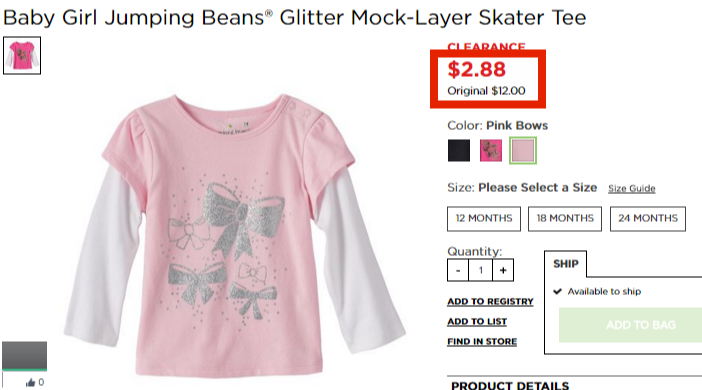
Task: Open the FIND IN STORE link
Action: pyautogui.click(x=482, y=342)
